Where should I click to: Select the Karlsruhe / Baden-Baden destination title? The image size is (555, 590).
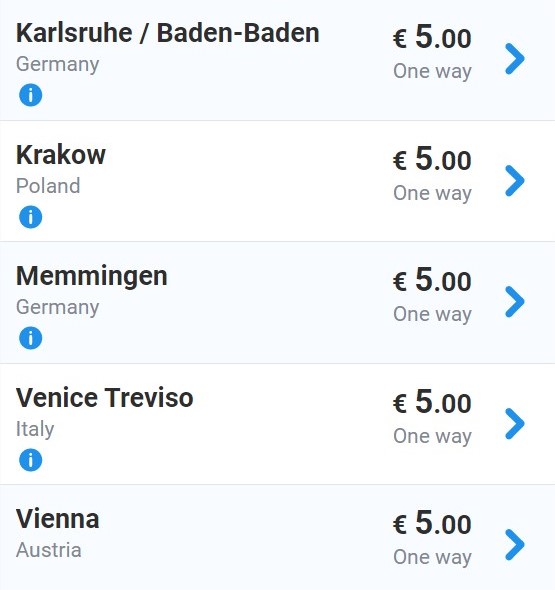click(x=167, y=33)
